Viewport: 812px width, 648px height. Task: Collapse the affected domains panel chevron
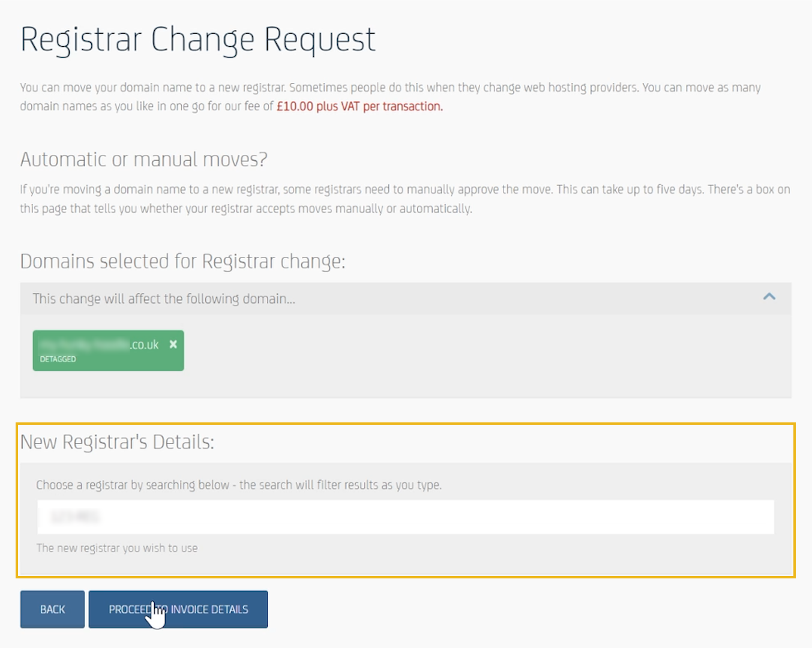point(769,297)
